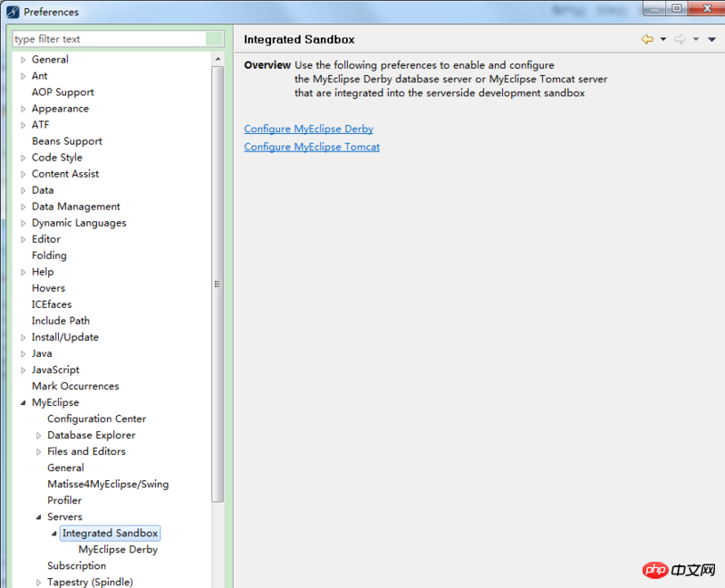The width and height of the screenshot is (725, 588).
Task: Click the Preferences window title icon
Action: pos(13,12)
